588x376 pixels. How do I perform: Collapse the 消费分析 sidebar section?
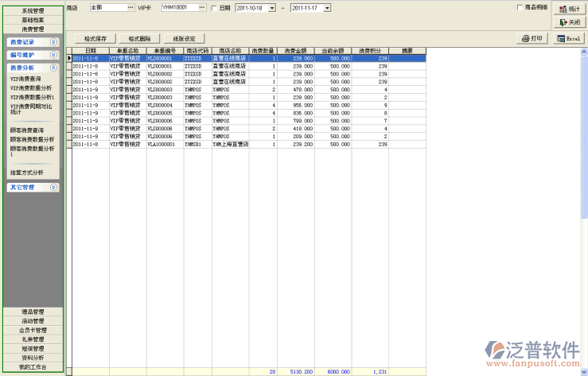pos(53,68)
